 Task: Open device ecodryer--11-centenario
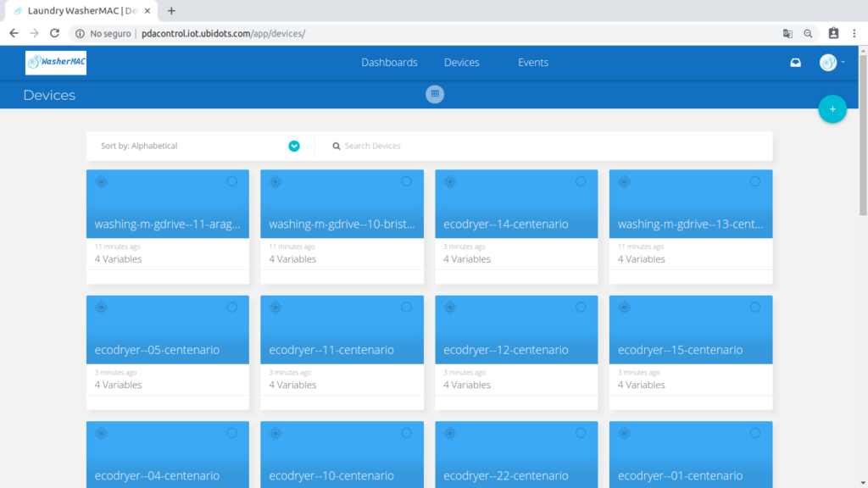point(331,350)
